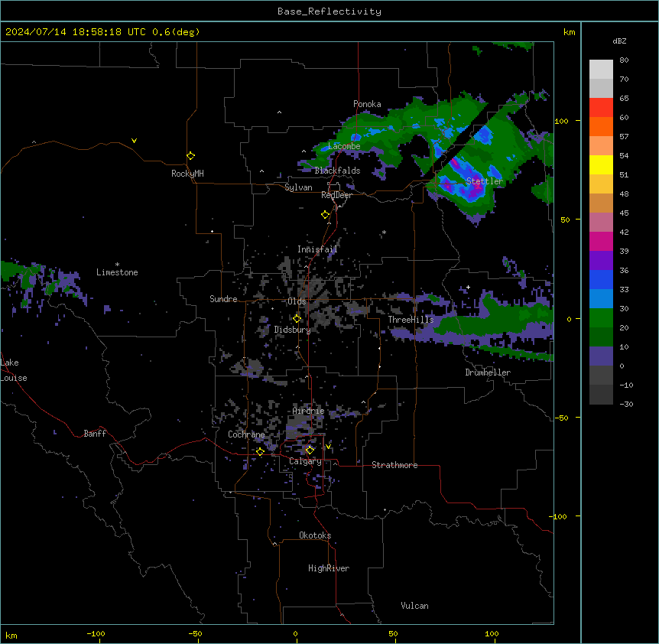This screenshot has height=644, width=659.
Task: Click the 100 tick on right axis
Action: coord(561,121)
